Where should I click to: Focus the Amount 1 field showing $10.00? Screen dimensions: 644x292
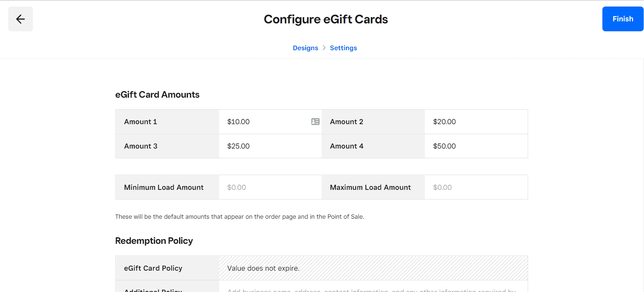click(x=265, y=122)
